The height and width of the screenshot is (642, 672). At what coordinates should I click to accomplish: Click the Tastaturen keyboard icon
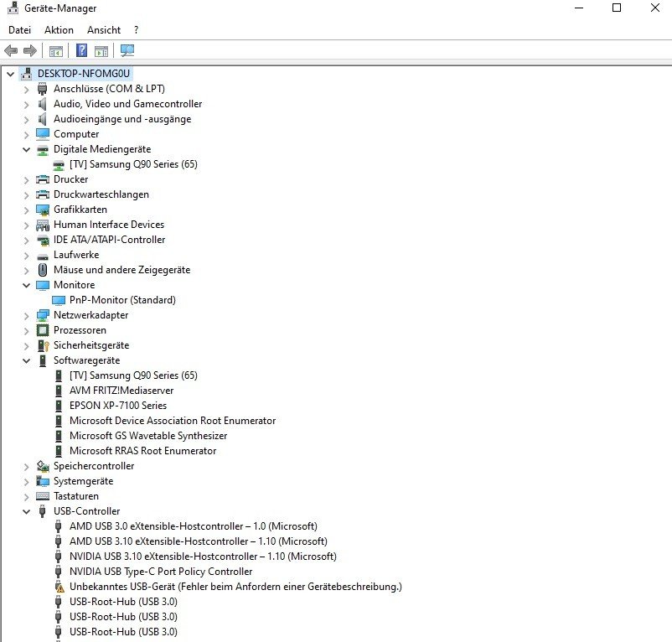tap(43, 496)
